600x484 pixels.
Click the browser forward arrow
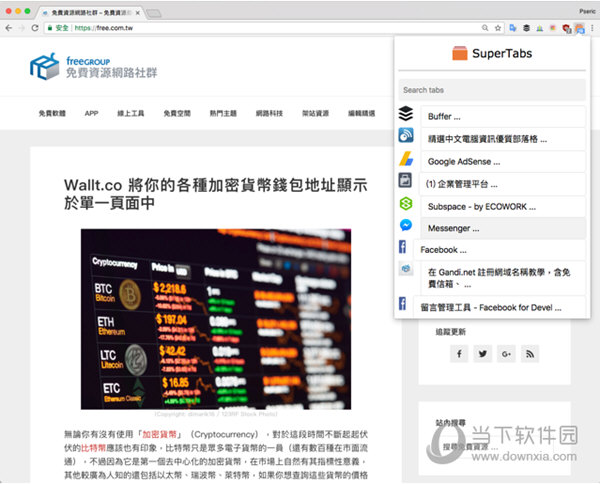22,28
